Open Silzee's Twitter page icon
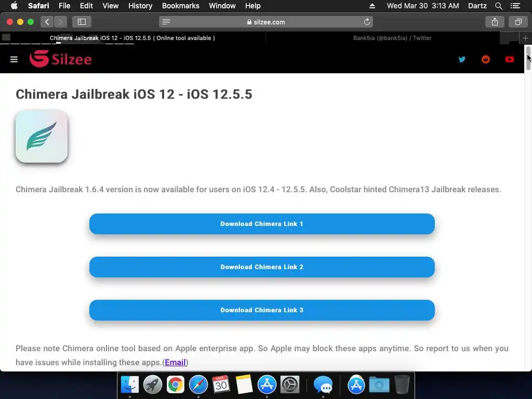Image resolution: width=532 pixels, height=399 pixels. (x=462, y=59)
